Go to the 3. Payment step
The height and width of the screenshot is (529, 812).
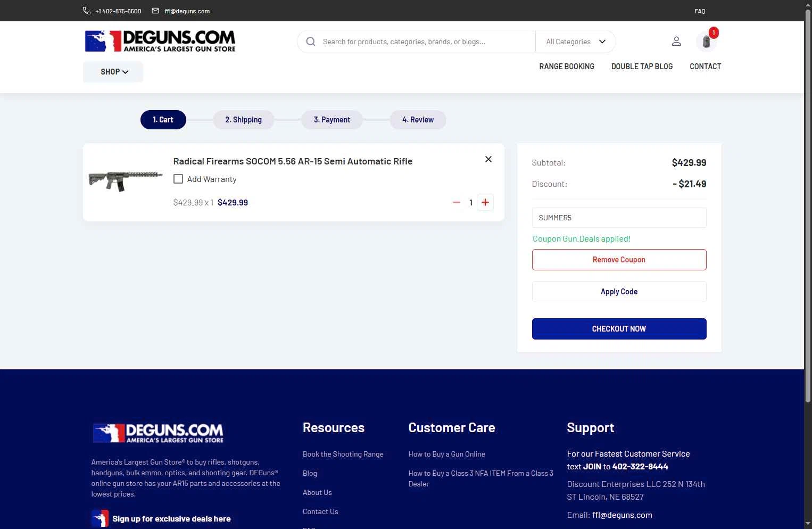coord(332,120)
